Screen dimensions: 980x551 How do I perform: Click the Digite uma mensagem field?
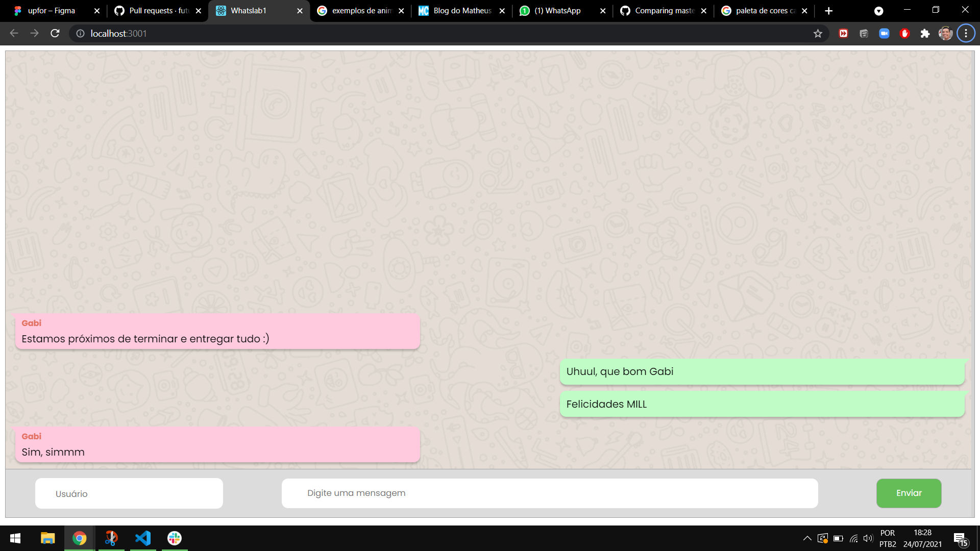point(549,493)
